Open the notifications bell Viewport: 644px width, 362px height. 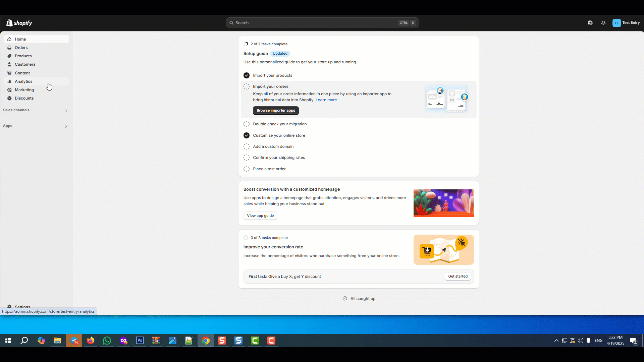click(603, 23)
